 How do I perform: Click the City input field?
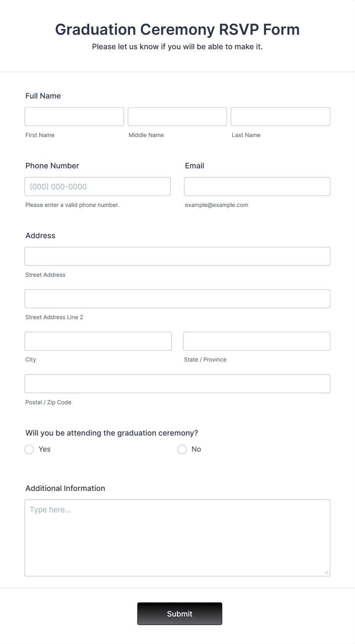pyautogui.click(x=98, y=341)
